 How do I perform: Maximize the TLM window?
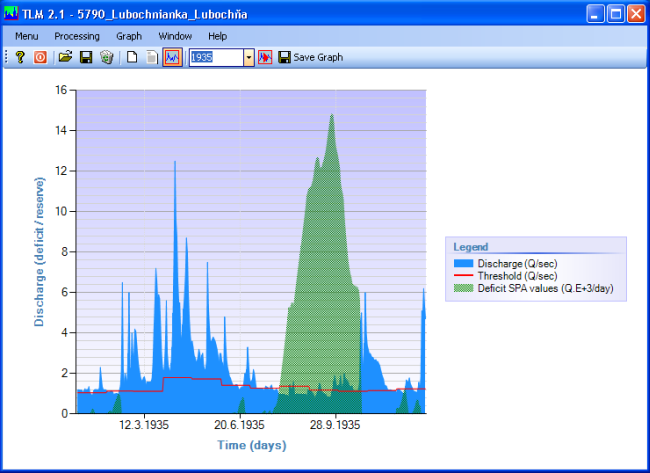tap(616, 14)
